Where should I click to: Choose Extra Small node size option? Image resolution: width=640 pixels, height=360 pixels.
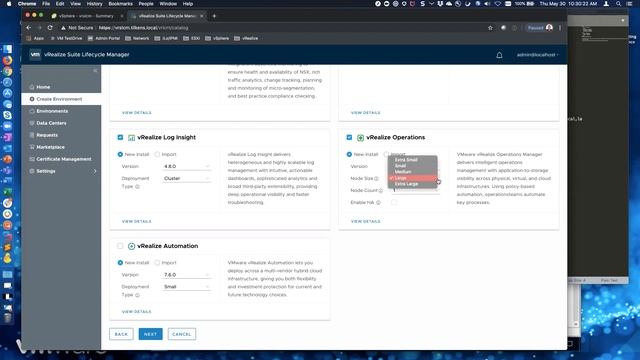pos(412,160)
